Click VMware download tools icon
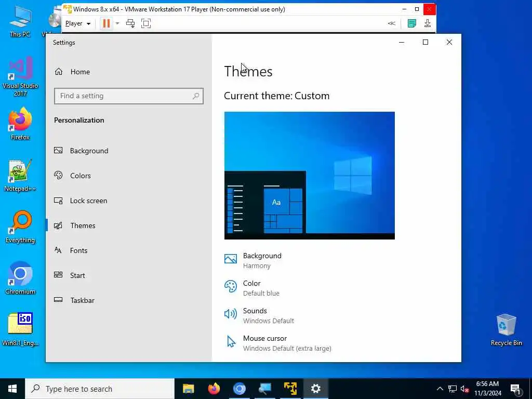The height and width of the screenshot is (399, 532). point(428,23)
